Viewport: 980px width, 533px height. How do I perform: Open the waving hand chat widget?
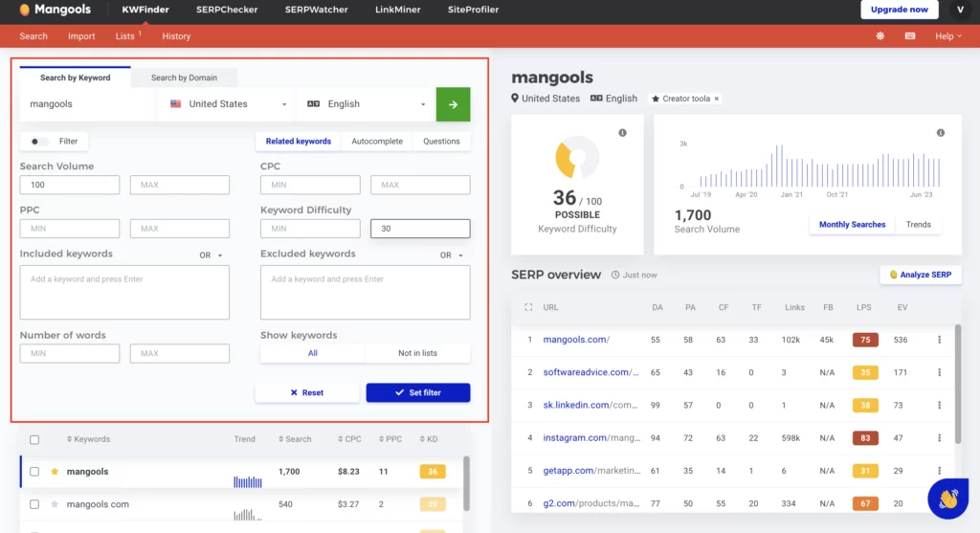coord(947,499)
